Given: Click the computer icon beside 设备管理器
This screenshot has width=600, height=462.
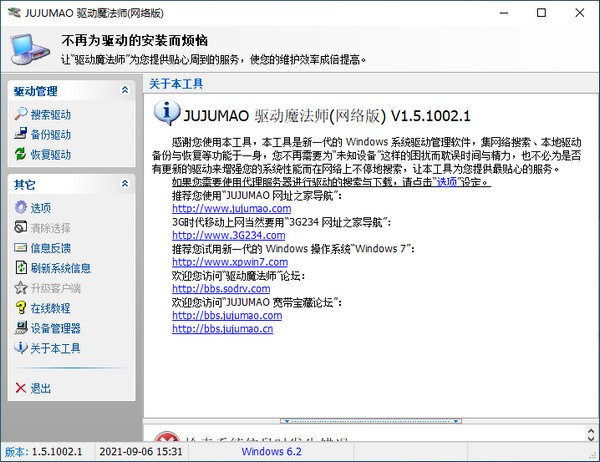Looking at the screenshot, I should point(21,327).
